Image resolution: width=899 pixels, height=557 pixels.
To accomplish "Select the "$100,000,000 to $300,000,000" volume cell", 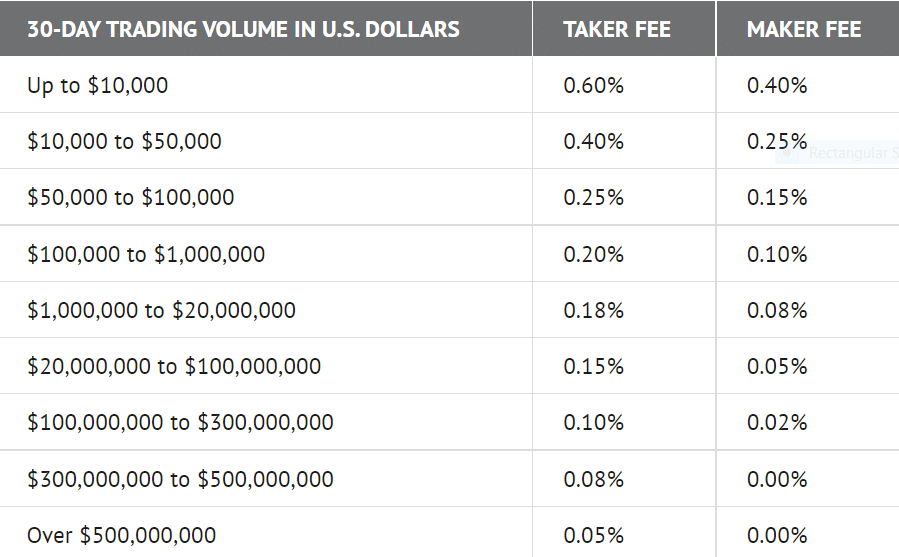I will pyautogui.click(x=180, y=423).
